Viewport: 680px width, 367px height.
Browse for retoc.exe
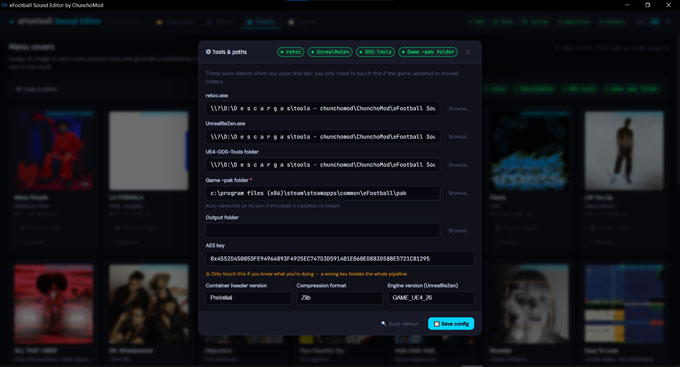coord(458,108)
